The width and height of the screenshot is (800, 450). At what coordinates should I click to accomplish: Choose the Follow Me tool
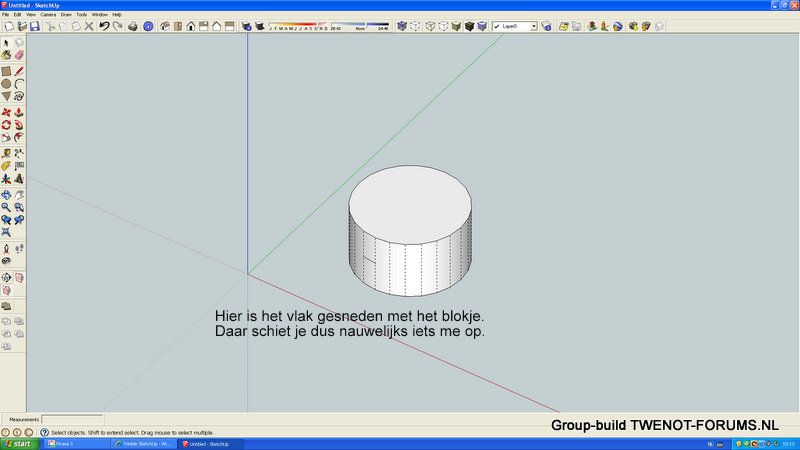tap(19, 125)
